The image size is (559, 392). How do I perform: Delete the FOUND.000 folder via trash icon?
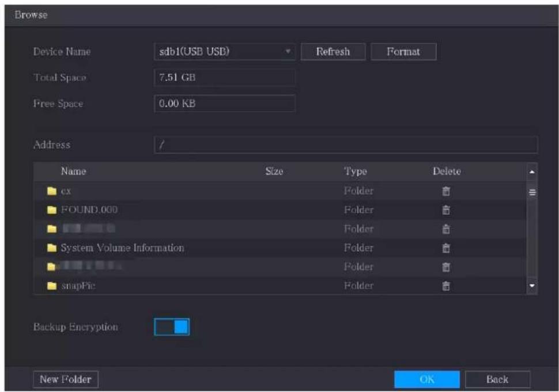(446, 210)
